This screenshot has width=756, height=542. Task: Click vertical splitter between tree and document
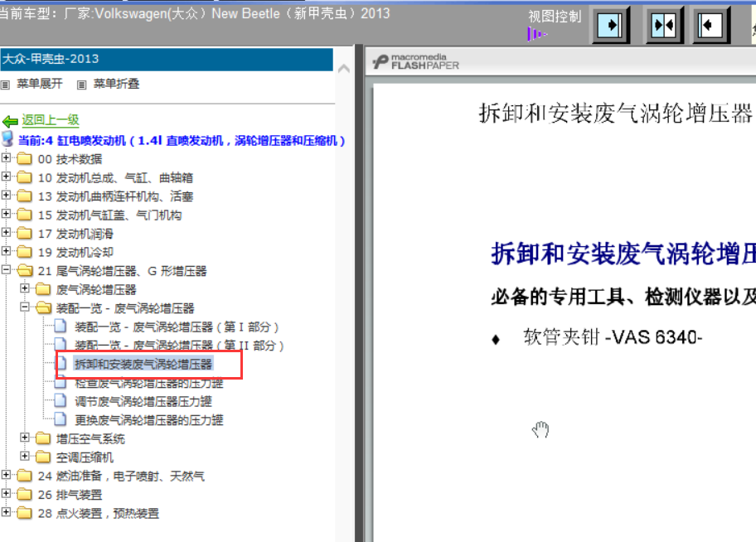tap(359, 293)
